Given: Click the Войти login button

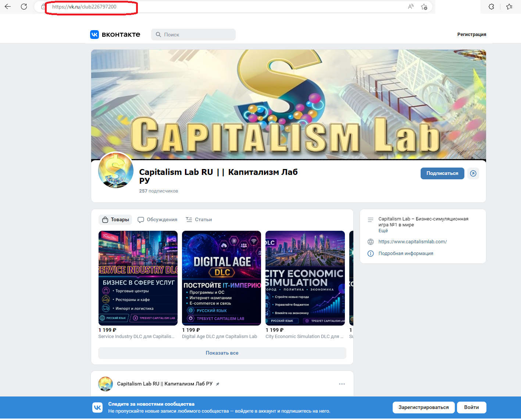Looking at the screenshot, I should coord(471,408).
